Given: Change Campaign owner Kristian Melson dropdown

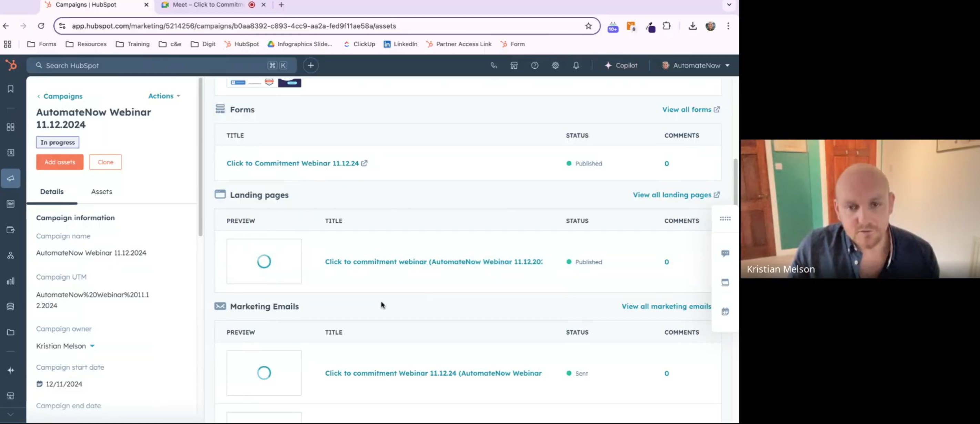Looking at the screenshot, I should 65,346.
